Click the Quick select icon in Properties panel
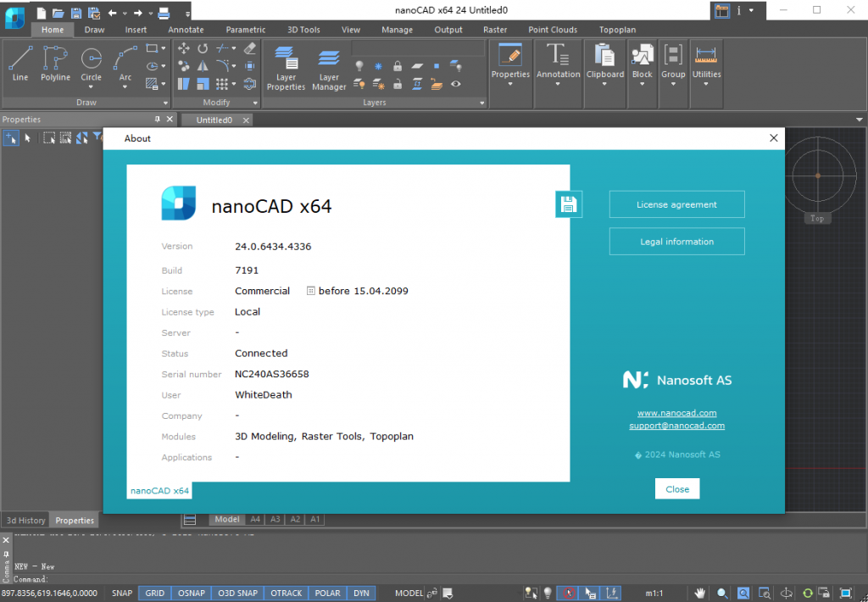Viewport: 868px width, 602px height. (97, 137)
